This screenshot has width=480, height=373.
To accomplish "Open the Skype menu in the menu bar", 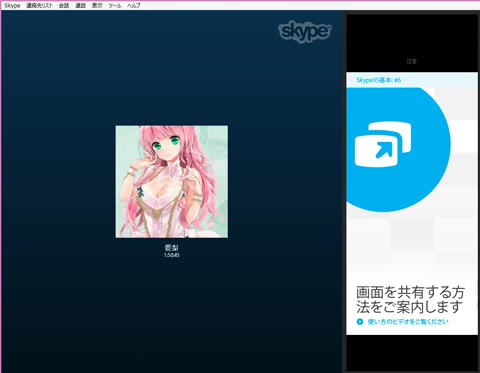I will (x=12, y=6).
